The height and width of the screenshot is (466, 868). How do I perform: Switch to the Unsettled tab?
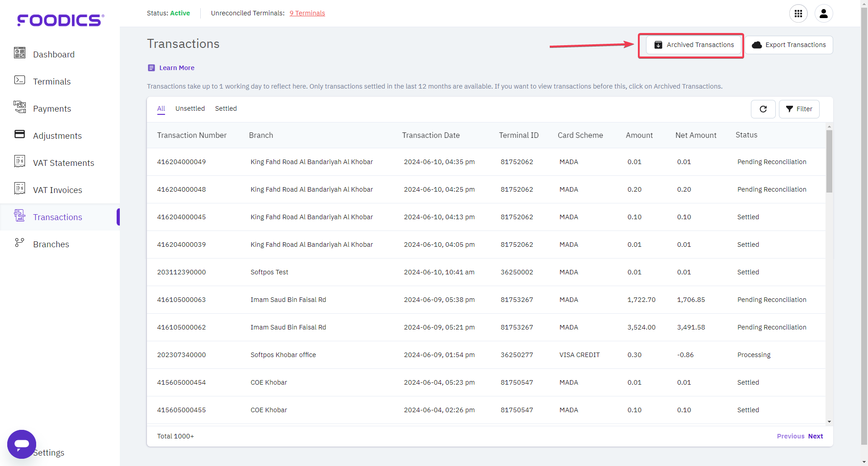click(190, 108)
